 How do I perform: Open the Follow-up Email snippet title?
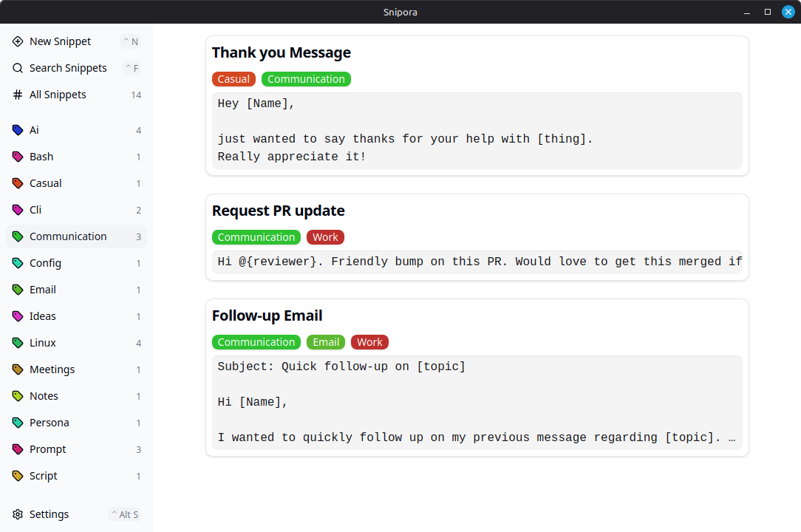pos(267,316)
